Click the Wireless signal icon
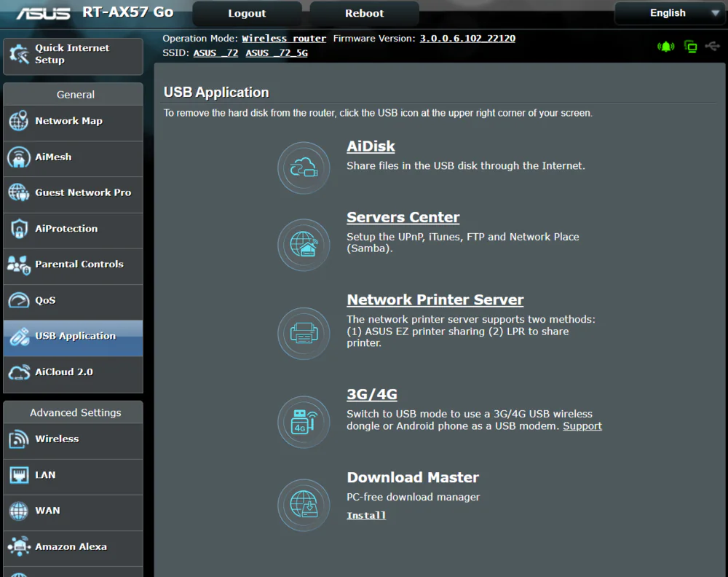 (x=19, y=439)
